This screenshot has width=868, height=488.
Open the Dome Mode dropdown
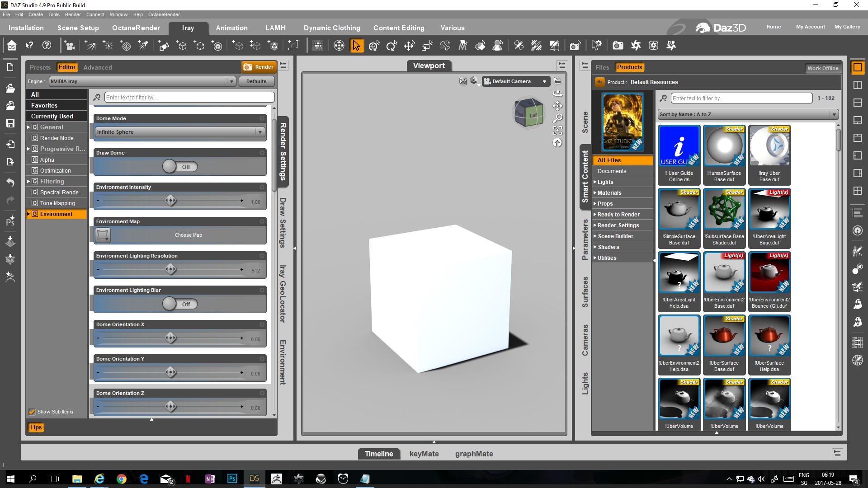point(180,132)
